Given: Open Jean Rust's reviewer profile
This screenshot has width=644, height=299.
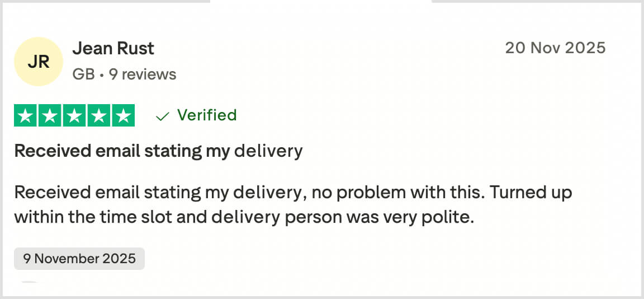Looking at the screenshot, I should coord(113,49).
